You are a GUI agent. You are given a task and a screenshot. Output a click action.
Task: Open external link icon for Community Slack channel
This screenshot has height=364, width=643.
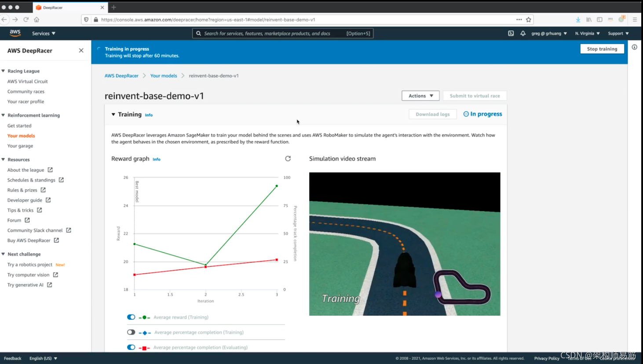click(69, 230)
